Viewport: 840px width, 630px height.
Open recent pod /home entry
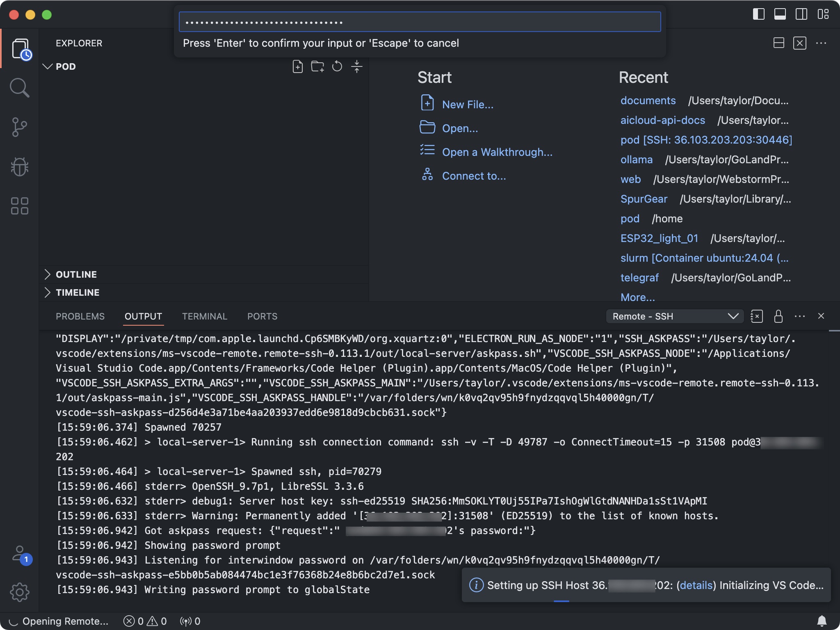tap(630, 219)
